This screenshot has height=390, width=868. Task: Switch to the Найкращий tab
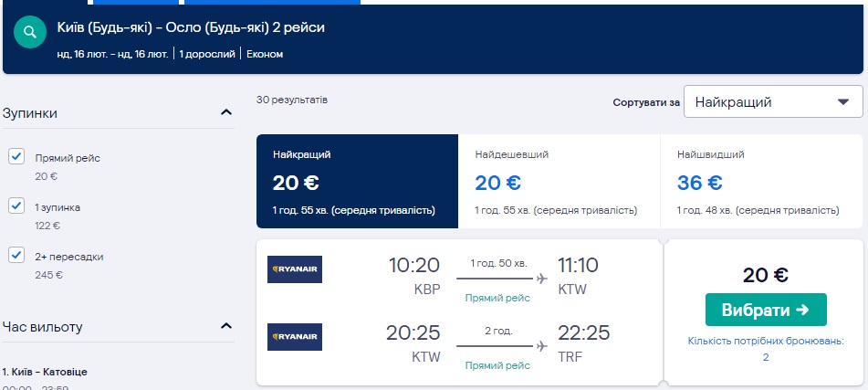[x=356, y=181]
